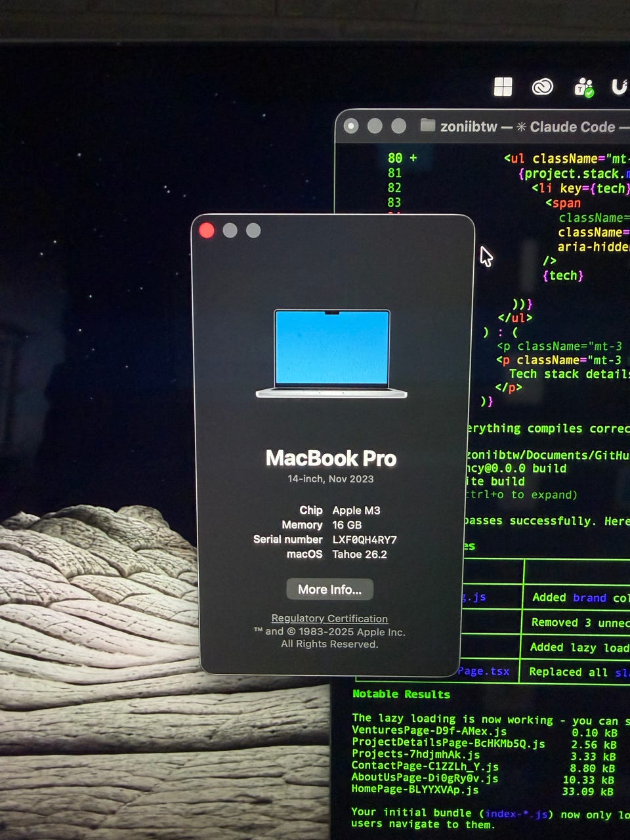Click line number 81 in the terminal diff

click(x=394, y=173)
